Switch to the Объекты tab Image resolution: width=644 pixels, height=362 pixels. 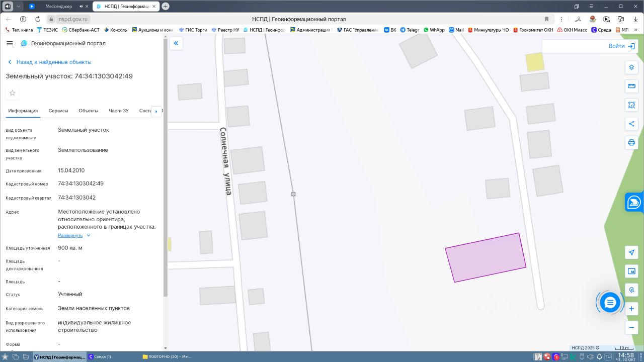click(89, 111)
